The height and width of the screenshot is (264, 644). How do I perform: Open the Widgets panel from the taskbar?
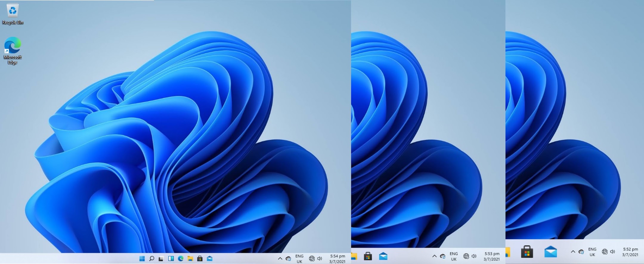171,258
